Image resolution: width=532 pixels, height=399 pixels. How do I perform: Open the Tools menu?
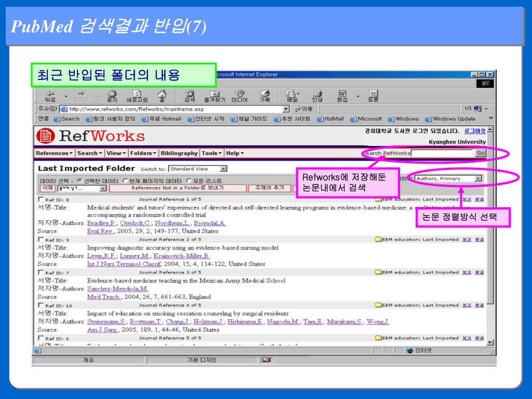(x=211, y=153)
